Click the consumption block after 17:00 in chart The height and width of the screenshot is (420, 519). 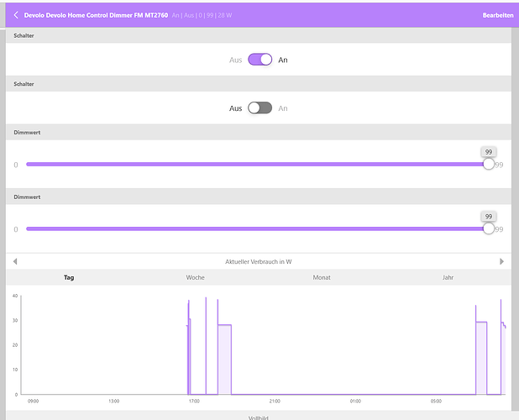click(224, 359)
